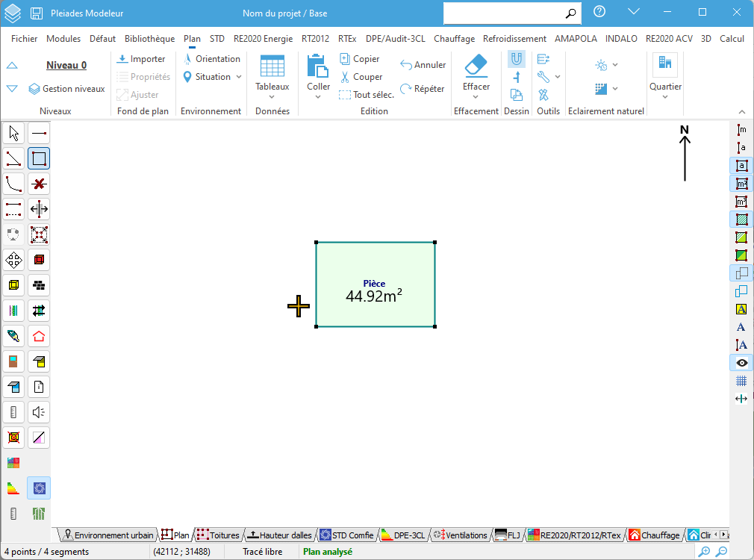The width and height of the screenshot is (754, 560).
Task: Toggle room volume m³ display
Action: click(x=741, y=202)
